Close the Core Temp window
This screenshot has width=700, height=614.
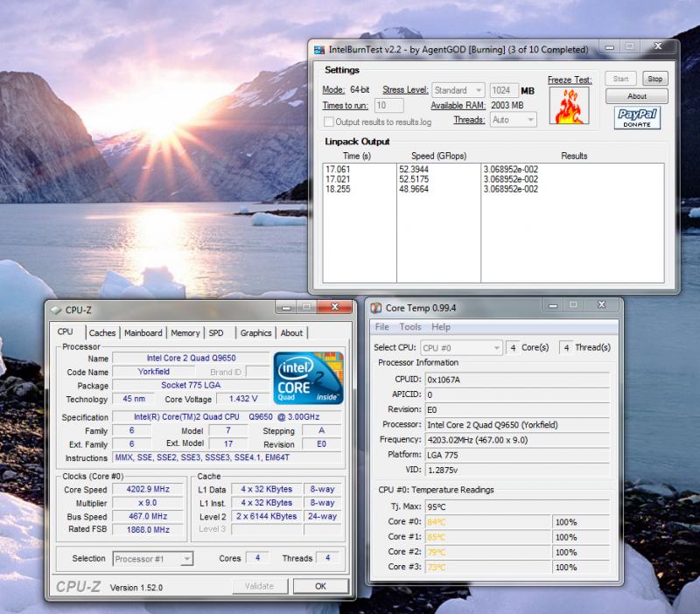pyautogui.click(x=602, y=305)
